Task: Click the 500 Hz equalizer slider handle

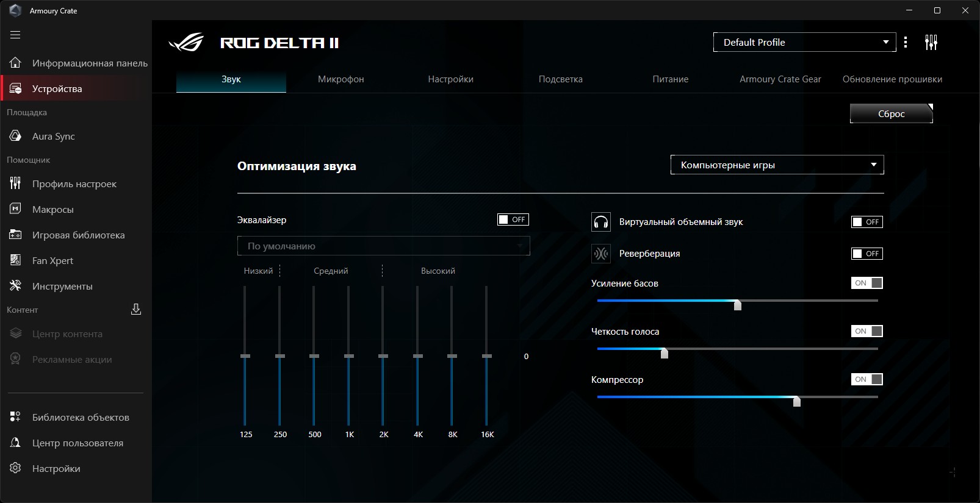Action: click(x=314, y=356)
